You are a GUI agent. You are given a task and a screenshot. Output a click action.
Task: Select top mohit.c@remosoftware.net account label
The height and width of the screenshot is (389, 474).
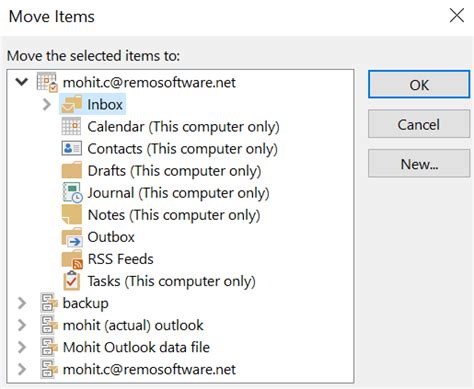[x=149, y=82]
